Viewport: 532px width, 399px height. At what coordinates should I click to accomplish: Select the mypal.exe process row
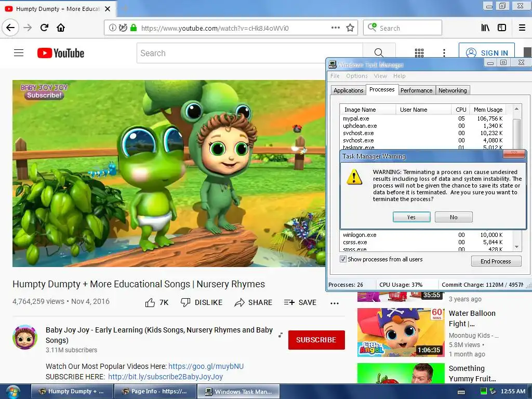coord(423,118)
